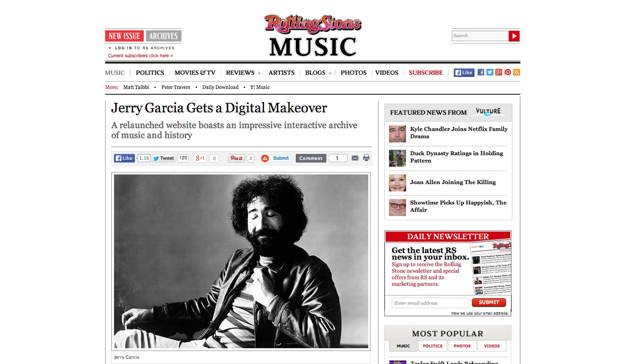The width and height of the screenshot is (629, 364).
Task: Click newsletter preview image
Action: (x=491, y=268)
